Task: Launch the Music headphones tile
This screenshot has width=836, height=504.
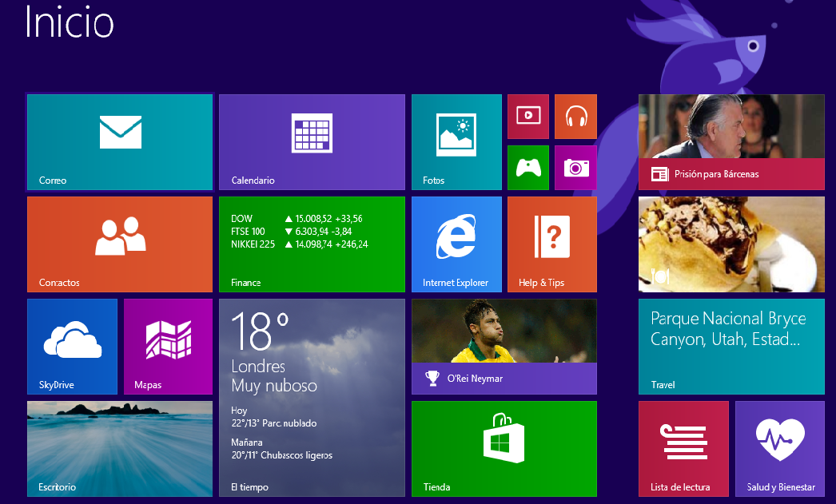Action: pyautogui.click(x=575, y=117)
